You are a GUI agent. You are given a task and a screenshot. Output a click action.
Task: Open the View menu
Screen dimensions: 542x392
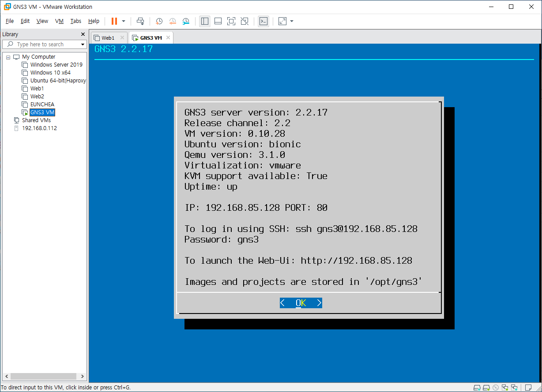pos(42,21)
